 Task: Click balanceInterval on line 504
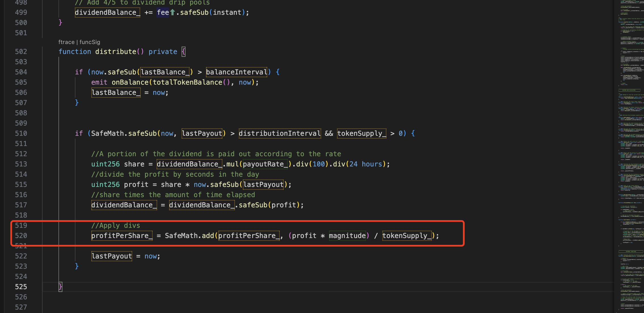click(237, 72)
